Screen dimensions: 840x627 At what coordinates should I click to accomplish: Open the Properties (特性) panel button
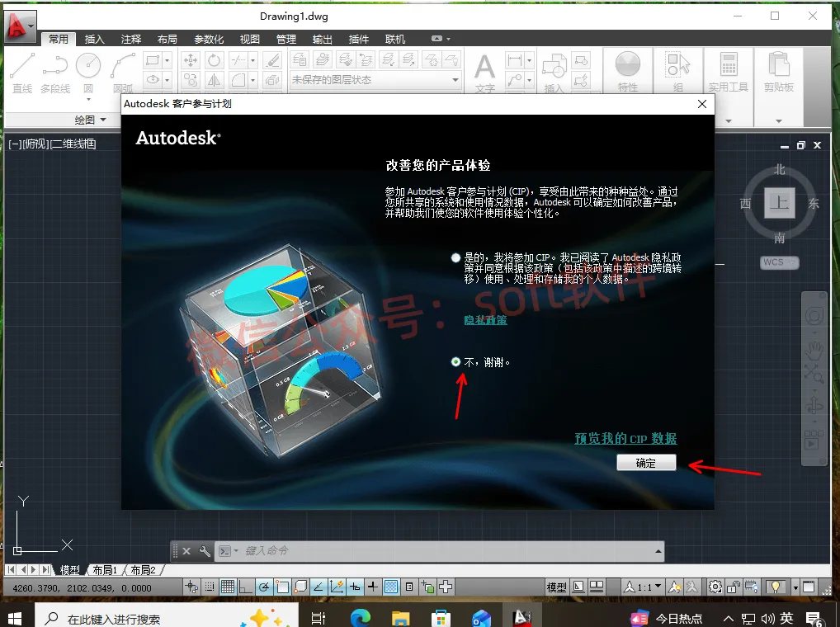pyautogui.click(x=628, y=72)
